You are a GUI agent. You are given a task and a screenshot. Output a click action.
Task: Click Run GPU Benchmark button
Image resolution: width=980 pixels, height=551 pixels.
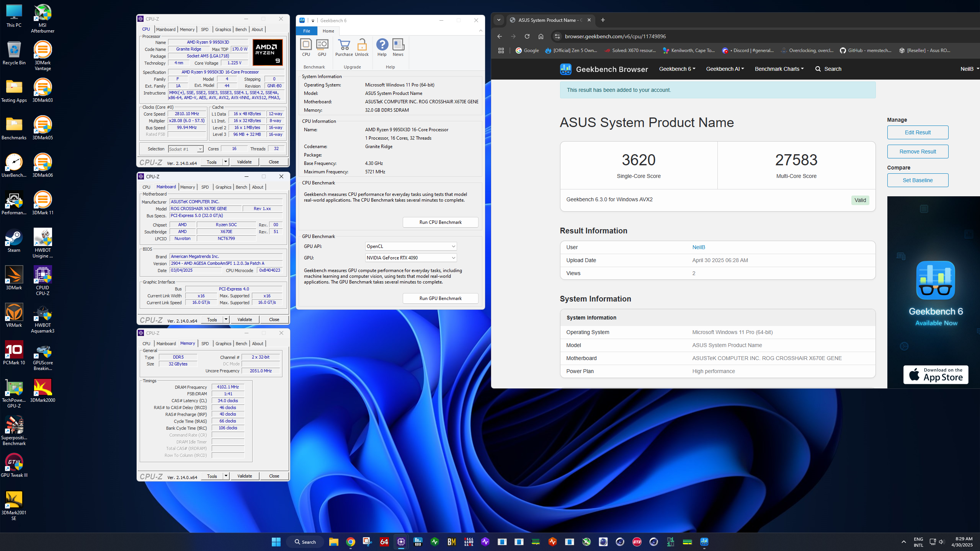coord(440,298)
